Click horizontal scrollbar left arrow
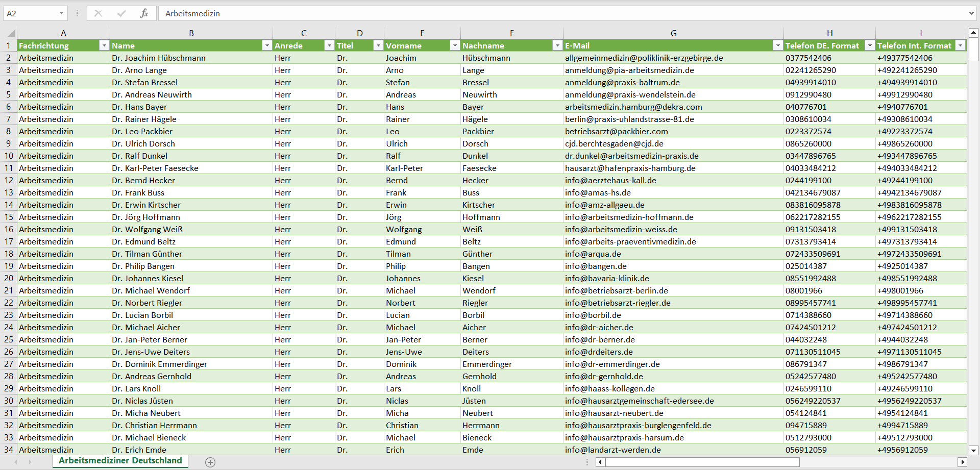The width and height of the screenshot is (980, 470). pyautogui.click(x=601, y=462)
